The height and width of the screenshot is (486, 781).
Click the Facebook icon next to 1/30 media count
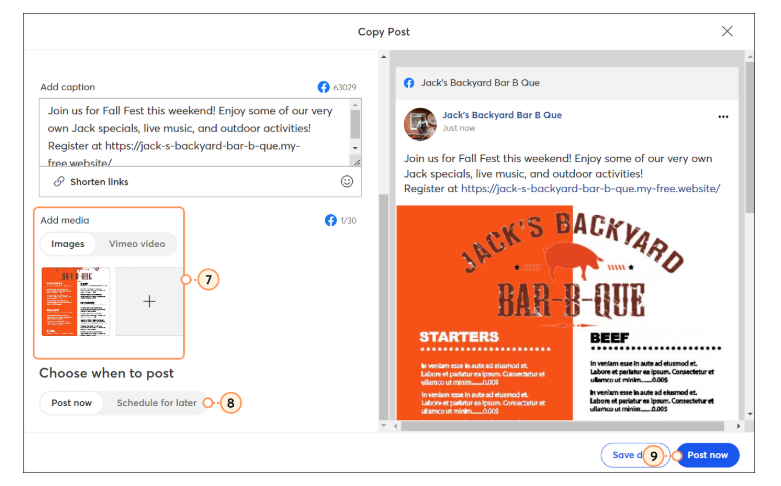click(x=331, y=220)
